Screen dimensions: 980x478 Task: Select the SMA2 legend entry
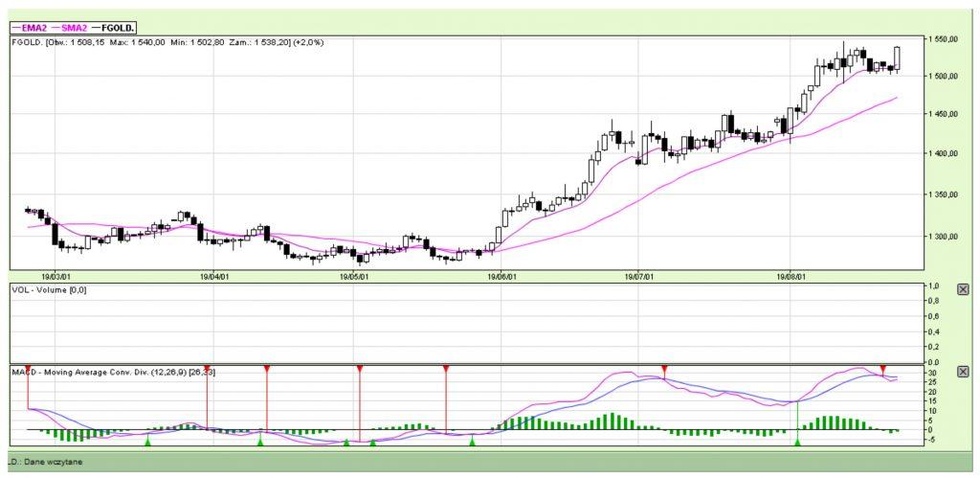[74, 28]
